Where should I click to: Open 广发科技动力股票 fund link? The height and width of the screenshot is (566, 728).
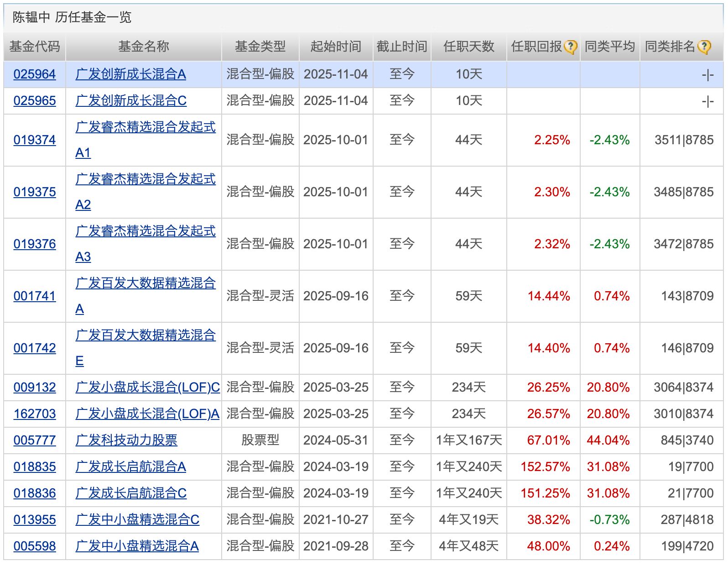126,440
